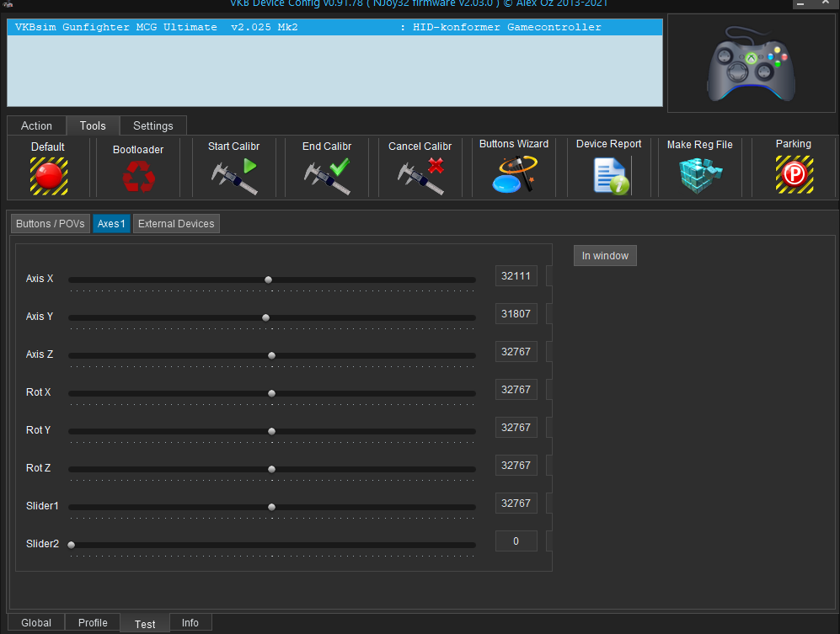Click the Default red button icon
Viewport: 840px width, 634px height.
49,176
